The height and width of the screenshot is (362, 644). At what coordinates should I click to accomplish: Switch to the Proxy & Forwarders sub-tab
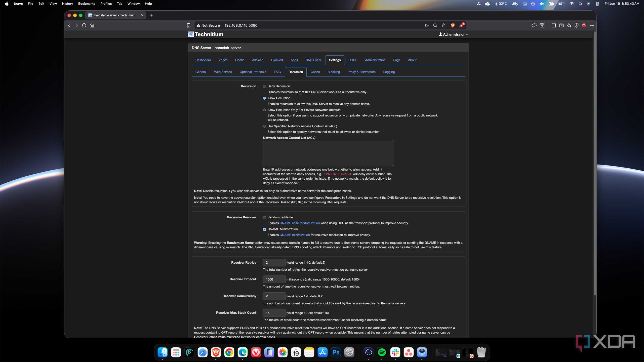[361, 72]
